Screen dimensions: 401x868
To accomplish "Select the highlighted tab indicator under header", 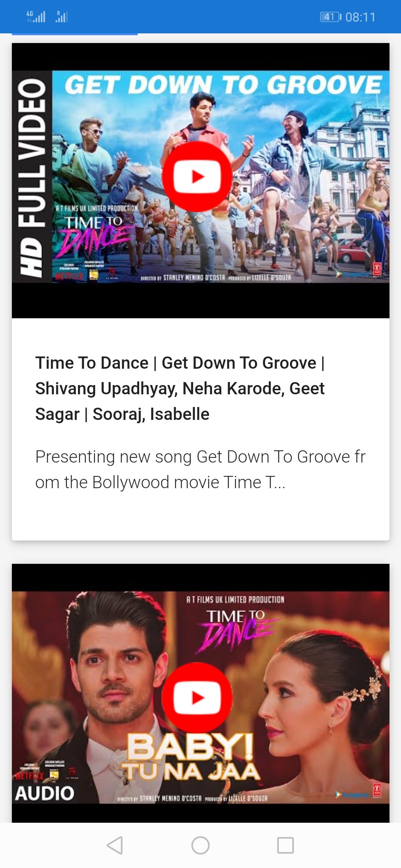I will (75, 34).
